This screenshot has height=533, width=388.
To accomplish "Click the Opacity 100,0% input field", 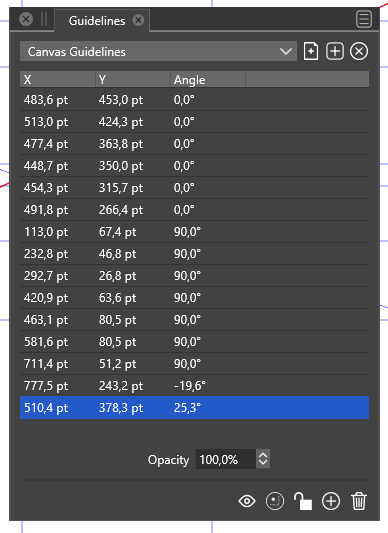I will pos(226,459).
